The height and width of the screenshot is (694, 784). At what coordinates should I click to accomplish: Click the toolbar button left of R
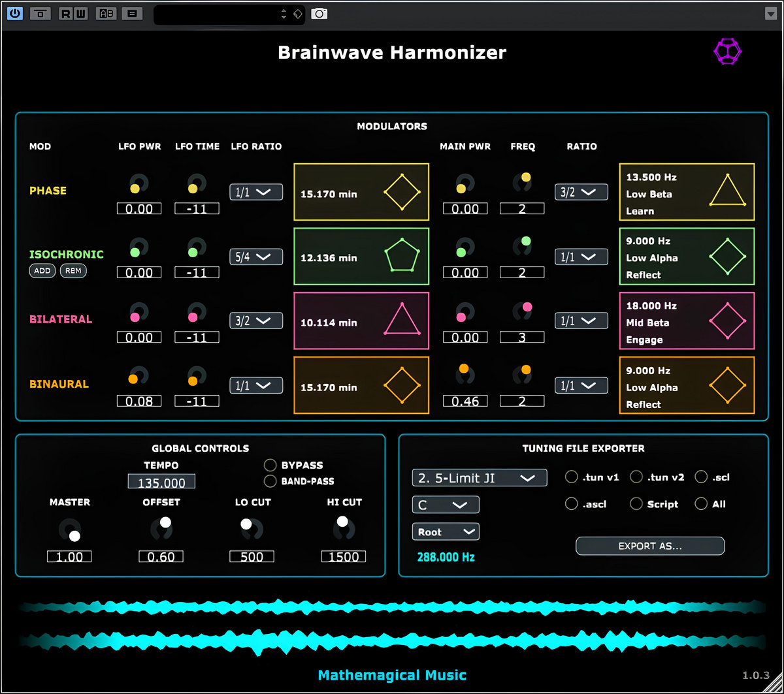point(41,13)
